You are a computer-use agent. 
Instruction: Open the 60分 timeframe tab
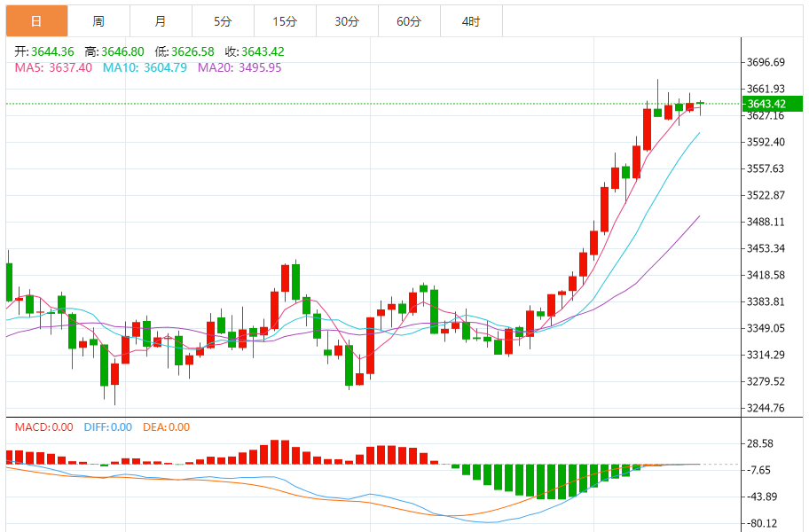click(x=409, y=21)
